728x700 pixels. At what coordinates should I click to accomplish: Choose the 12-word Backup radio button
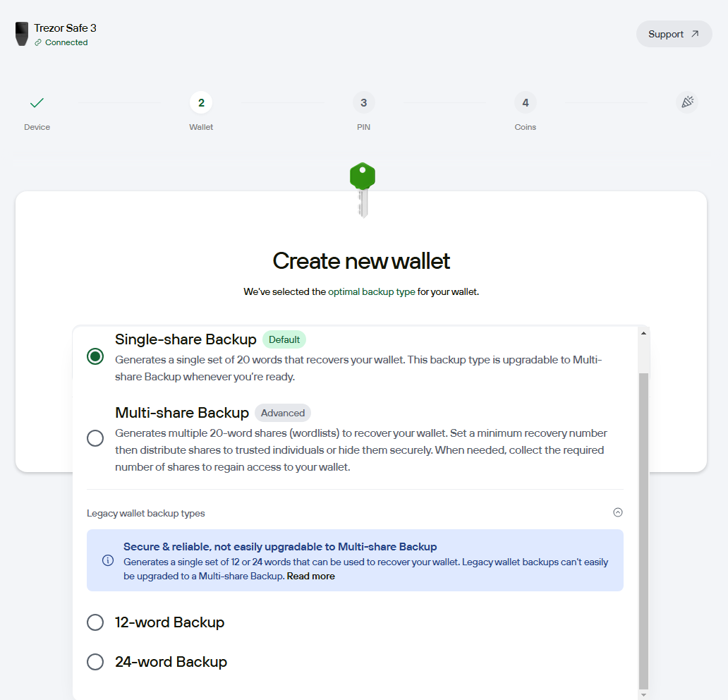pyautogui.click(x=95, y=622)
